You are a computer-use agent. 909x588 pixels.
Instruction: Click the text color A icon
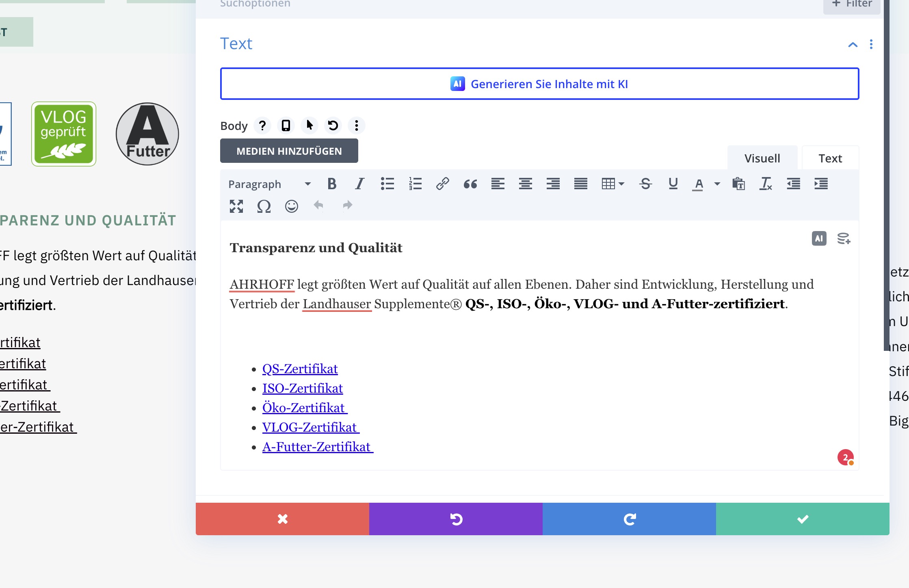click(698, 184)
